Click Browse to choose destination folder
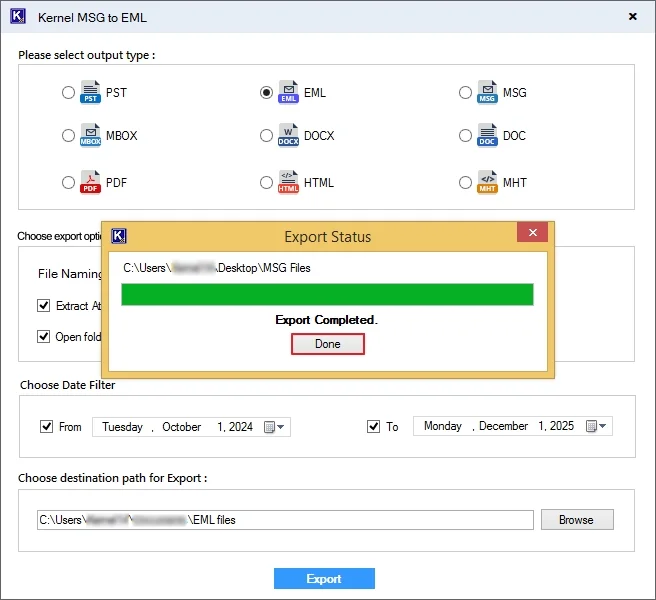The image size is (656, 600). tap(576, 520)
